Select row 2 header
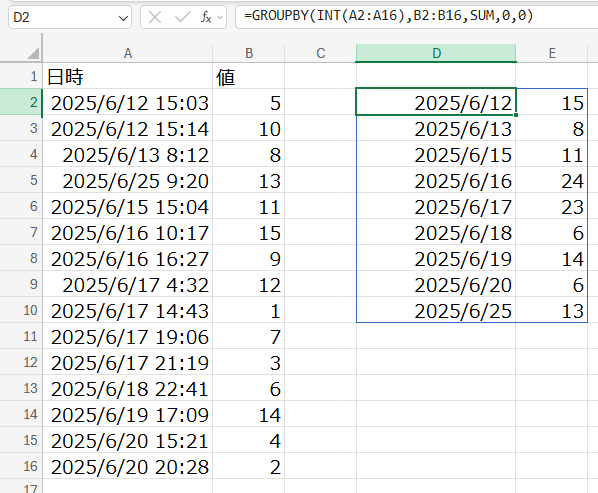This screenshot has height=493, width=598. click(x=21, y=102)
